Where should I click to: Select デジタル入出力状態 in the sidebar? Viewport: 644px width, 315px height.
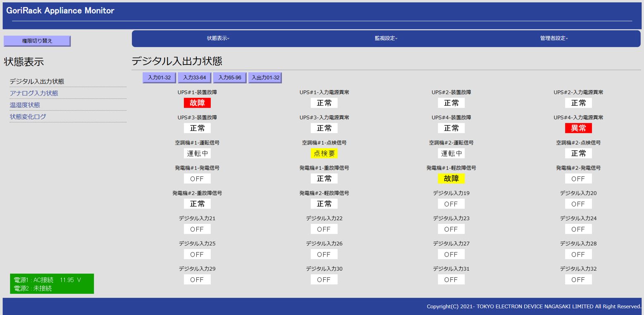coord(37,82)
